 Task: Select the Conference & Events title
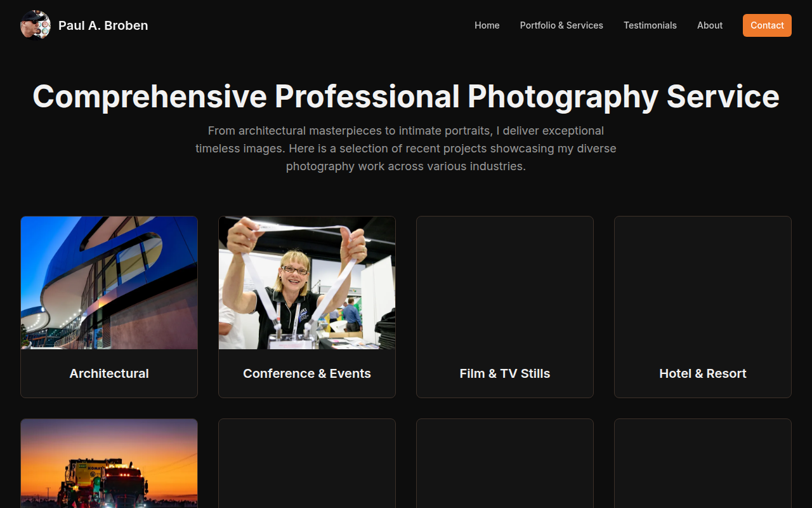coord(307,373)
